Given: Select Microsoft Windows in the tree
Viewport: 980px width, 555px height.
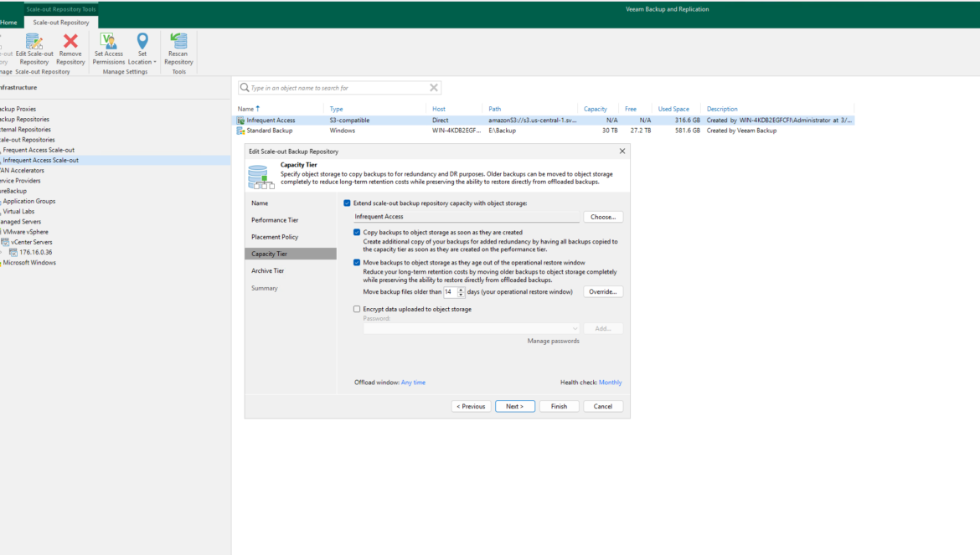Looking at the screenshot, I should click(x=29, y=263).
